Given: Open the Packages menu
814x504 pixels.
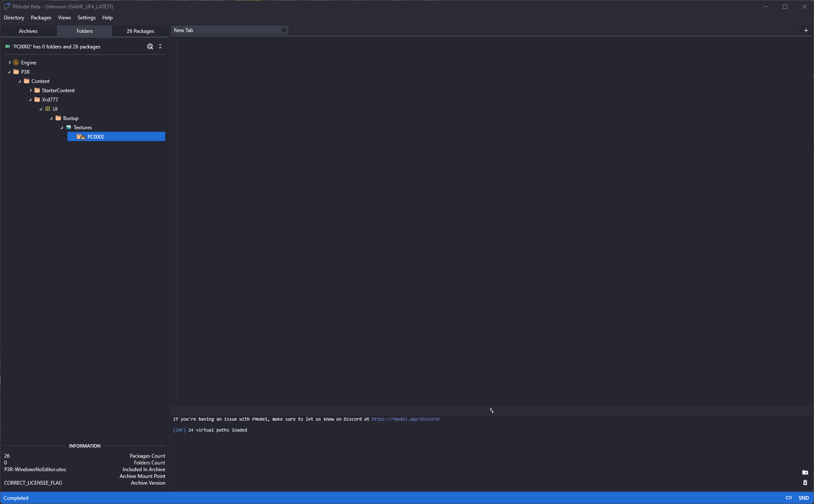Looking at the screenshot, I should click(41, 18).
